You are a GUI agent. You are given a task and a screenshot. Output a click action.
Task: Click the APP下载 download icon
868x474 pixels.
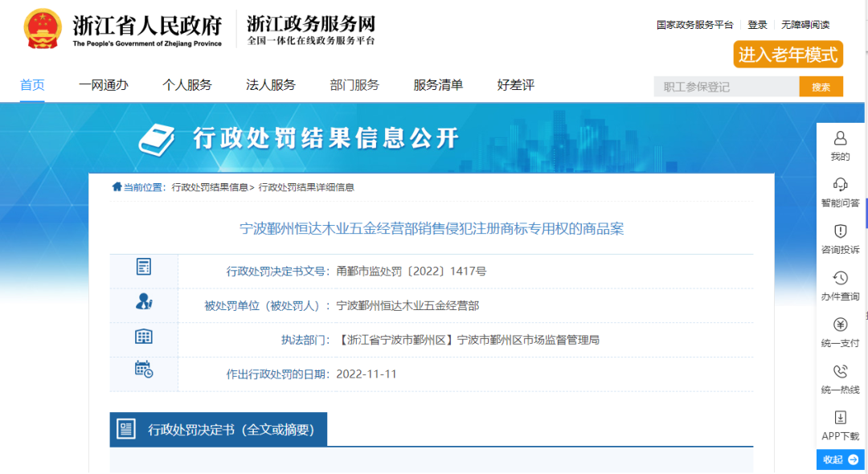tap(840, 418)
